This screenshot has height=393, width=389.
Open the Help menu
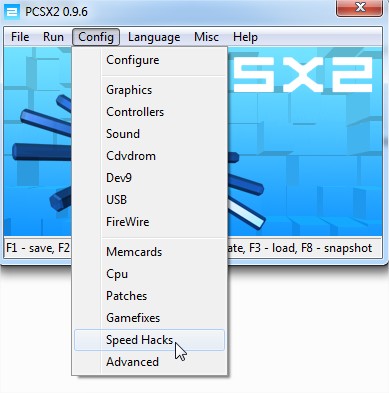[245, 37]
